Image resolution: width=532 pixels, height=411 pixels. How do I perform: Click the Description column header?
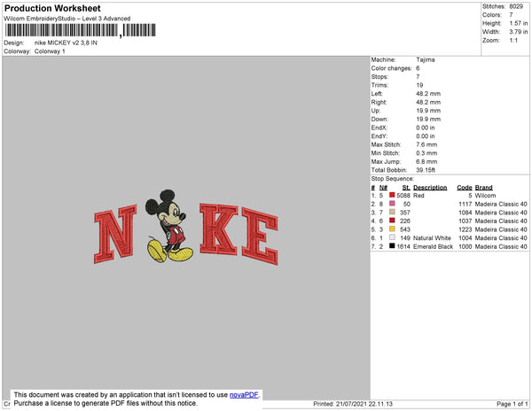(430, 188)
